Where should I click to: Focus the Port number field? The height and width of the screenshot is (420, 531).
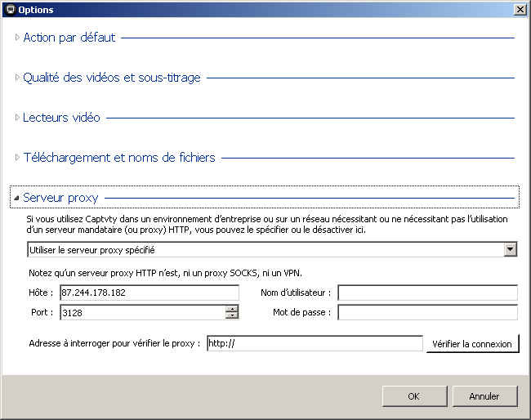143,312
